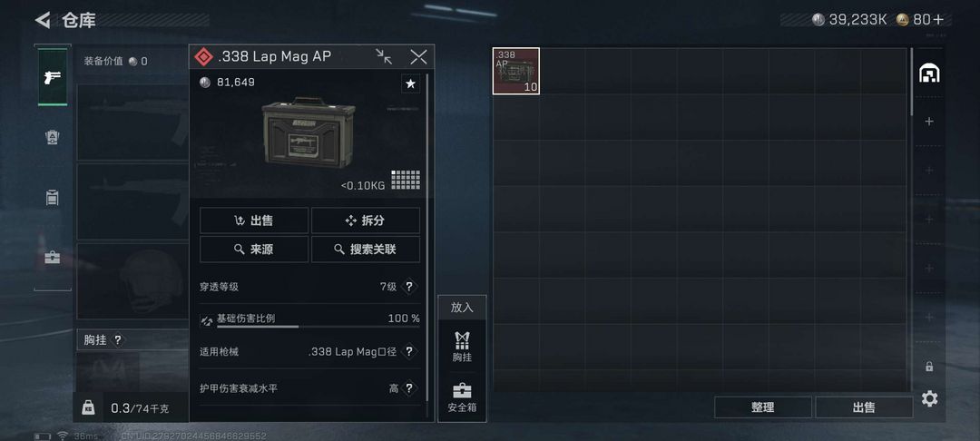Show help for 护甲伤害衰减水平
This screenshot has width=980, height=441.
(408, 388)
